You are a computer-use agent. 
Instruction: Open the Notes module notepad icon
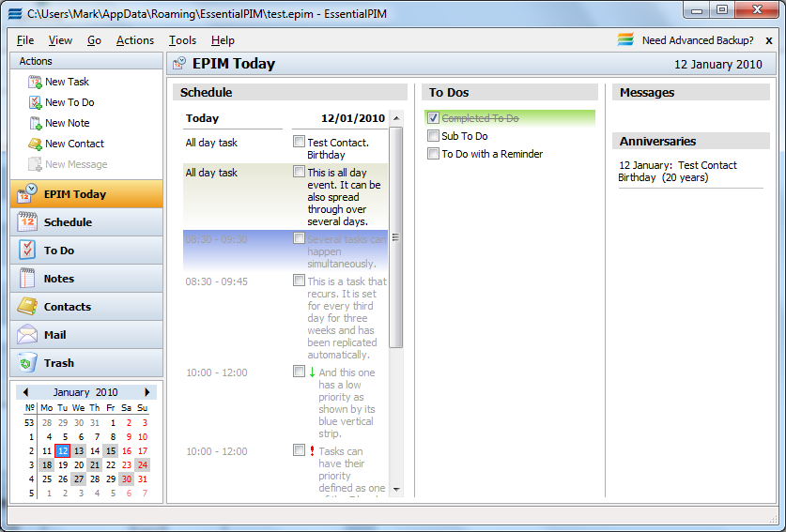click(27, 278)
